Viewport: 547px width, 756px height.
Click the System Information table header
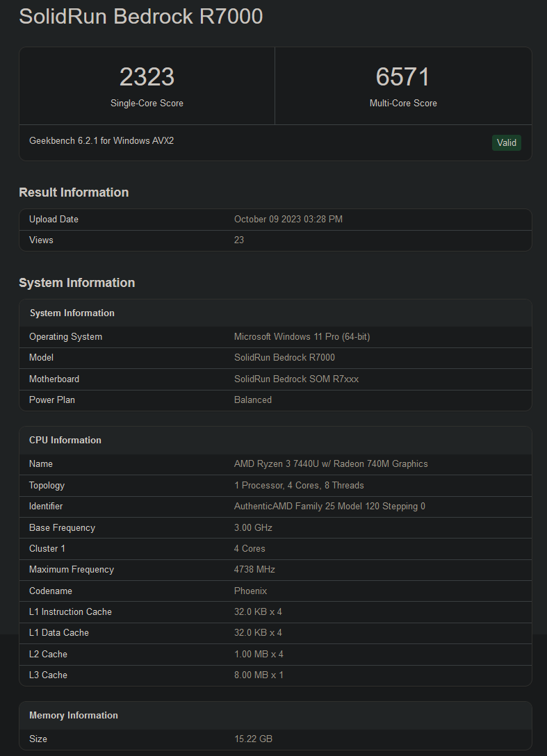pos(72,313)
